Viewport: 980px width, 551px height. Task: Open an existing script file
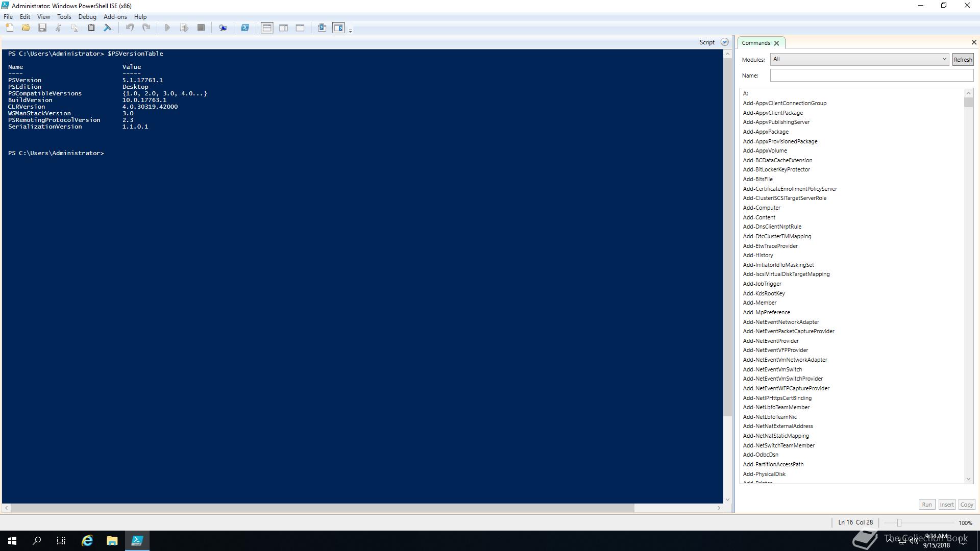tap(26, 28)
